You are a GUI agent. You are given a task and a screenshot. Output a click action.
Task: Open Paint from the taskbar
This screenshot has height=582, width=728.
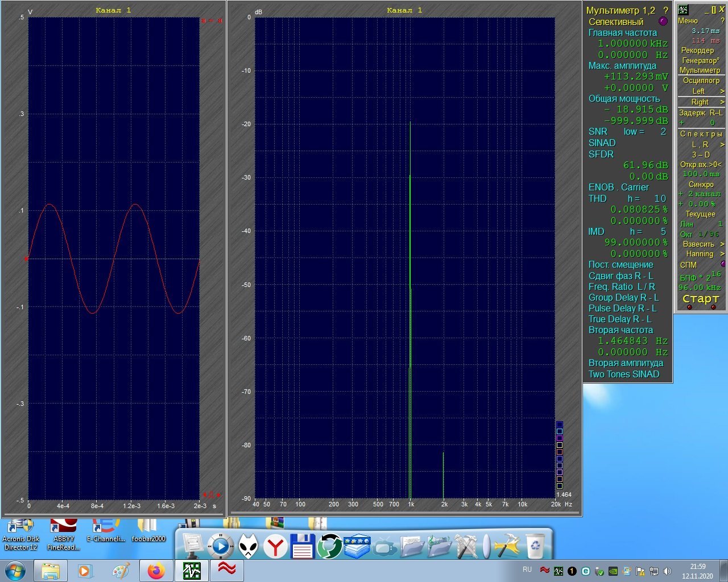(121, 571)
